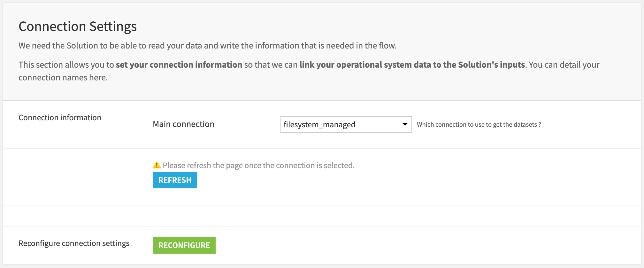
Task: Click the Reconfigure connection settings label
Action: pyautogui.click(x=74, y=243)
